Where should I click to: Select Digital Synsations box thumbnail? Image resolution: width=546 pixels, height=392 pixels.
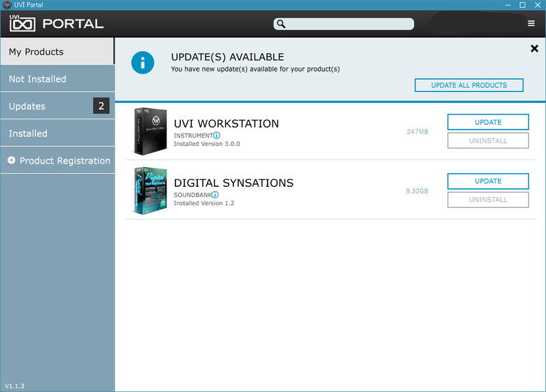point(150,191)
